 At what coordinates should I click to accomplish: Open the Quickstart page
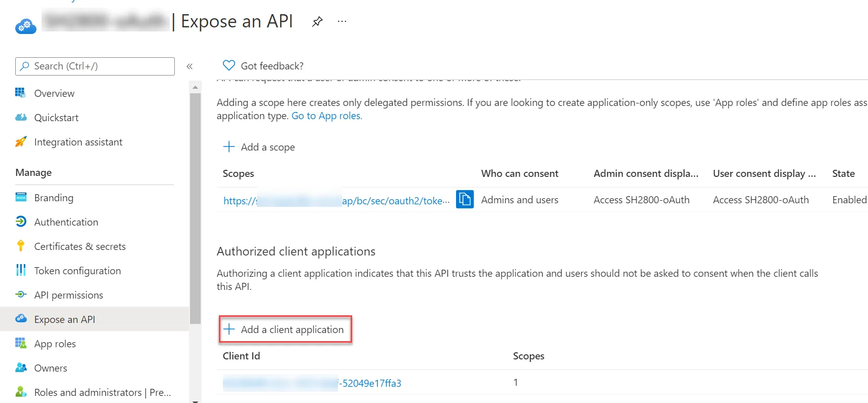[x=56, y=118]
